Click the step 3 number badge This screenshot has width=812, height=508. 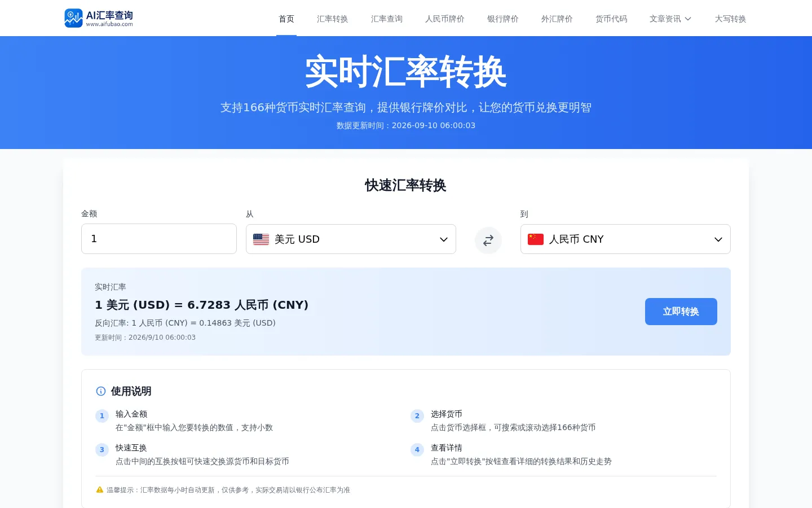click(102, 450)
